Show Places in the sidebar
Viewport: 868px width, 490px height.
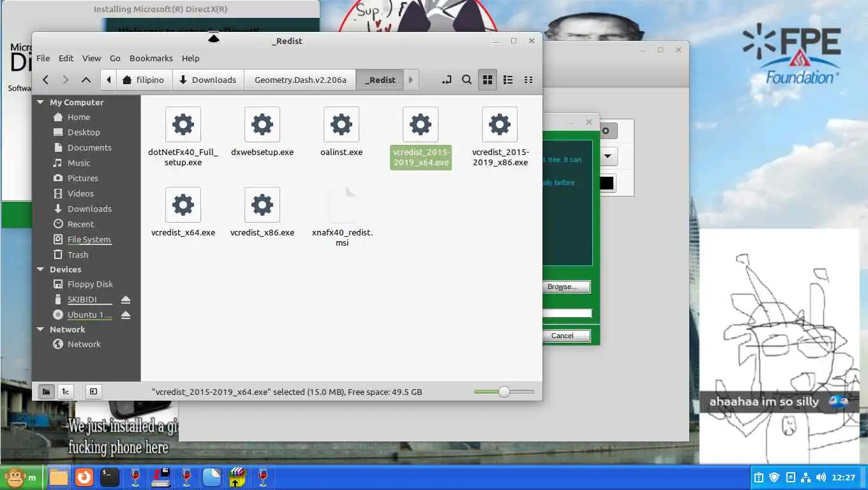pos(46,392)
